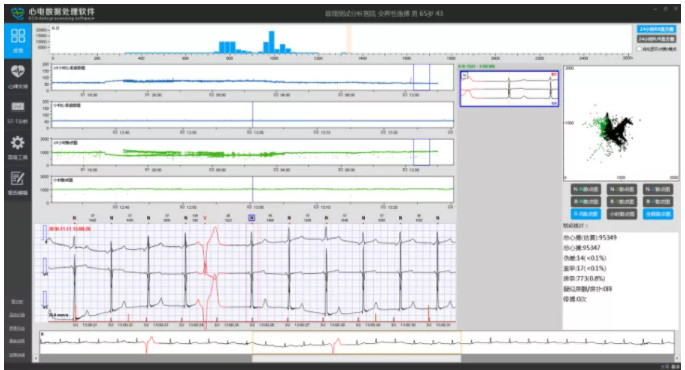The height and width of the screenshot is (370, 685).
Task: Toggle the checkbox below histogram buttons
Action: tap(639, 49)
